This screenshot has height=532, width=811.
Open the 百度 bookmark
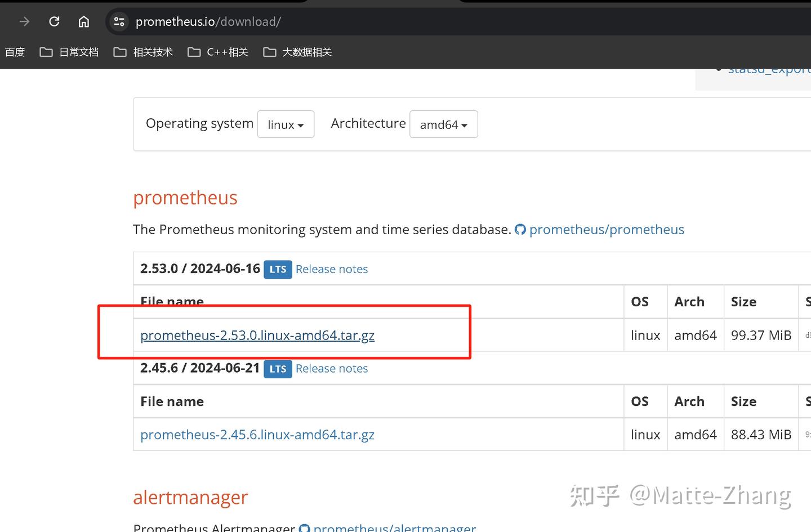15,52
